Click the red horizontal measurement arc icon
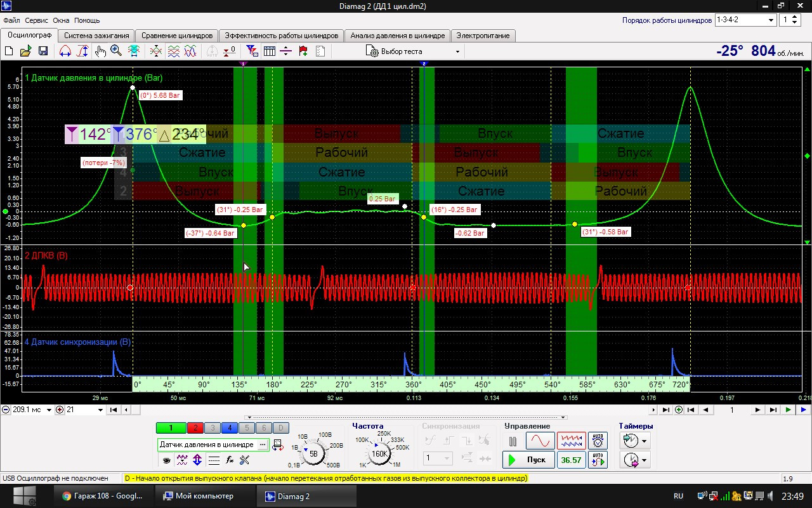Screen dimensions: 812x508 [x=65, y=51]
